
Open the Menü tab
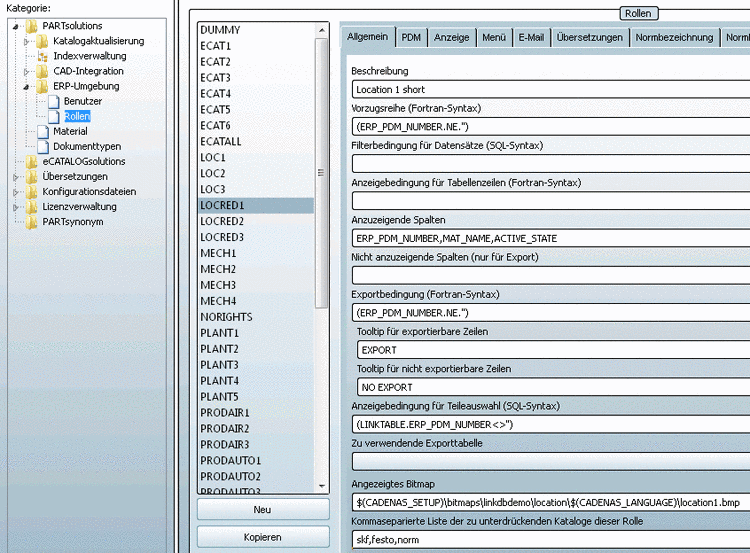494,37
